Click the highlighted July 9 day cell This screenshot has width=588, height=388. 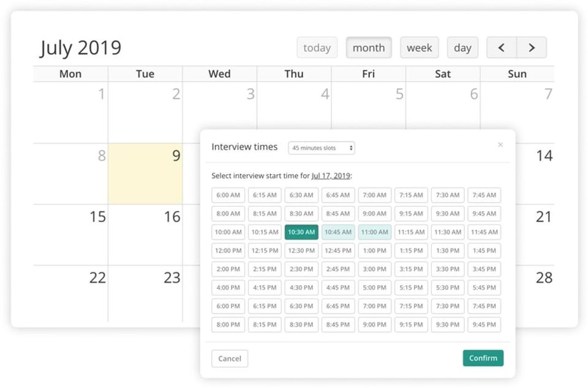pos(145,174)
